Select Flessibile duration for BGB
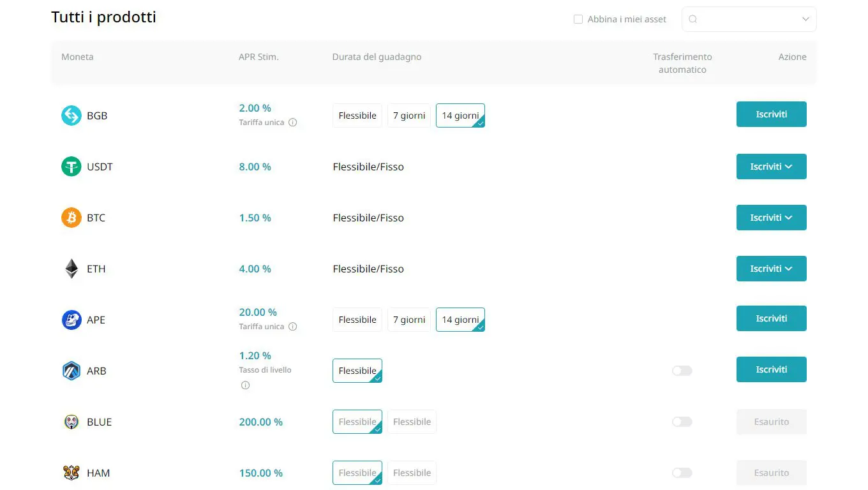 (x=357, y=115)
